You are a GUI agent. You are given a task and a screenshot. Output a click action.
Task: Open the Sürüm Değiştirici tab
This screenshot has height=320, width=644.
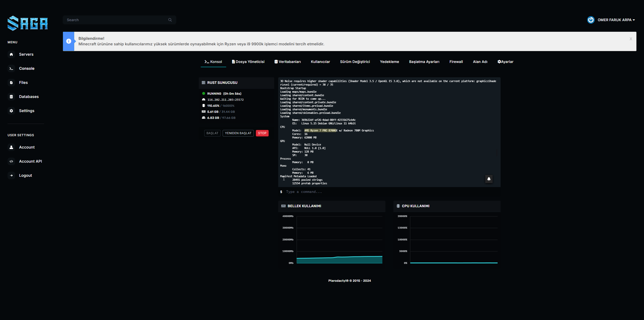click(x=355, y=62)
